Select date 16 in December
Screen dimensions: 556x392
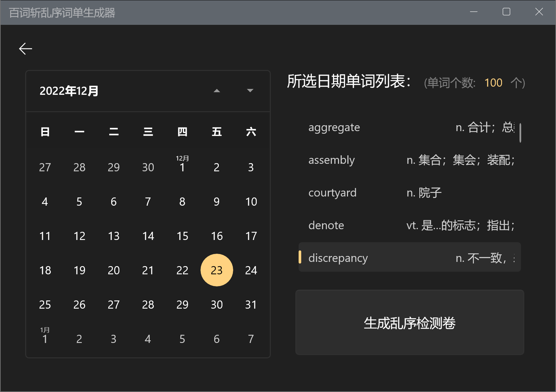pyautogui.click(x=217, y=236)
